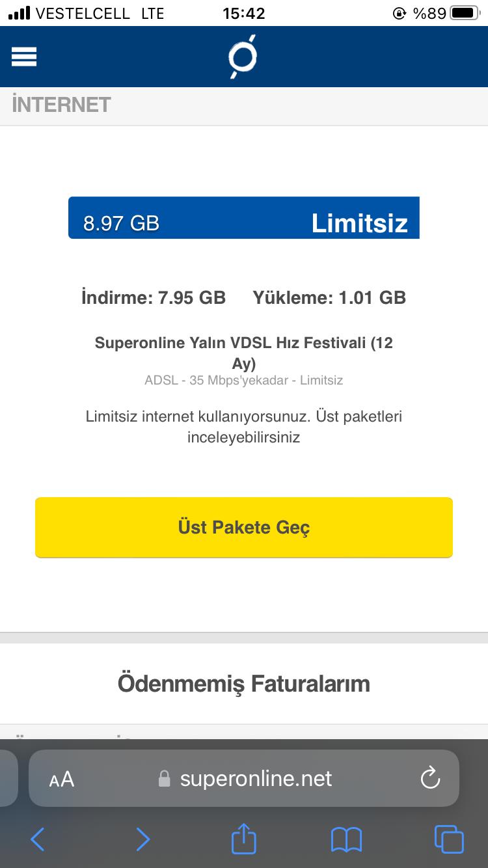Tap the Yükleme 1.01 GB label
488x868 pixels.
tap(329, 297)
